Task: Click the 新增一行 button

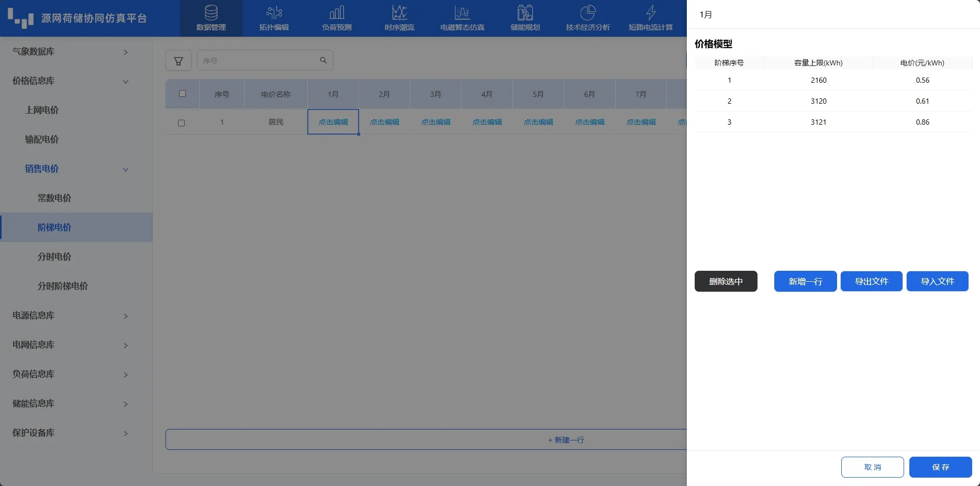Action: (x=805, y=281)
